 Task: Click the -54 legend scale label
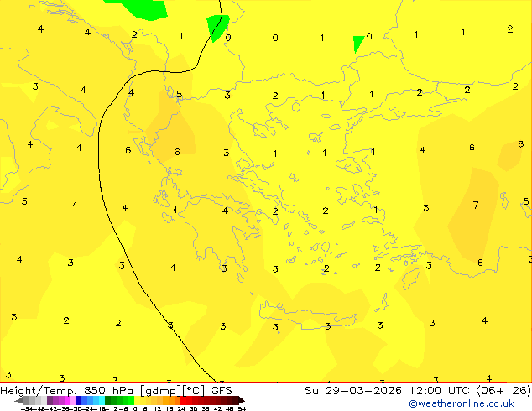pos(27,408)
